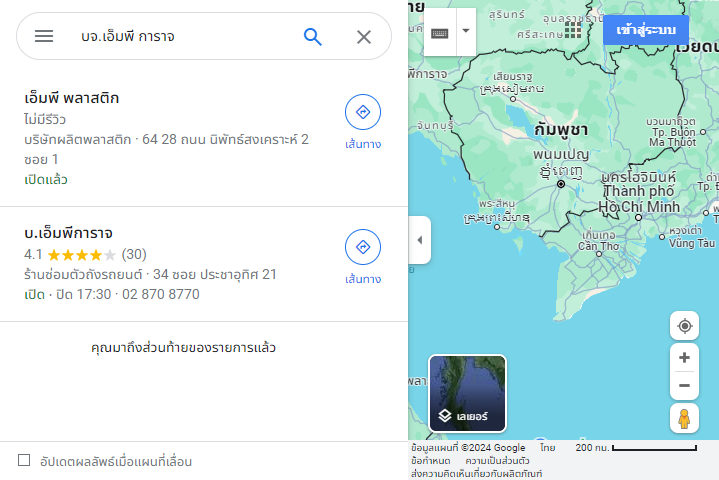719x480 pixels.
Task: Collapse the side panel arrow
Action: (420, 240)
